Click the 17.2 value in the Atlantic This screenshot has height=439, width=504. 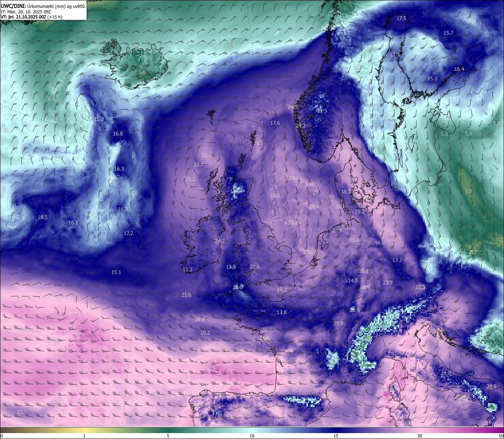(128, 233)
